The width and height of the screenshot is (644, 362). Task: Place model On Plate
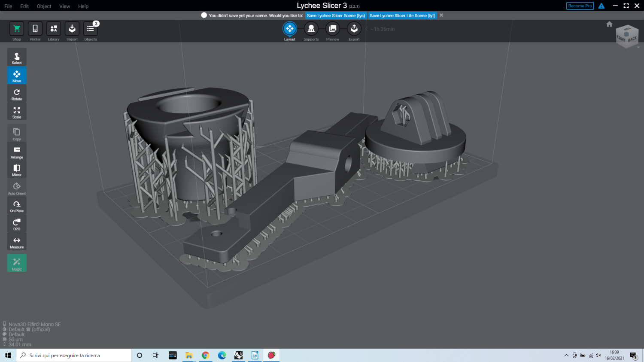coord(17,206)
